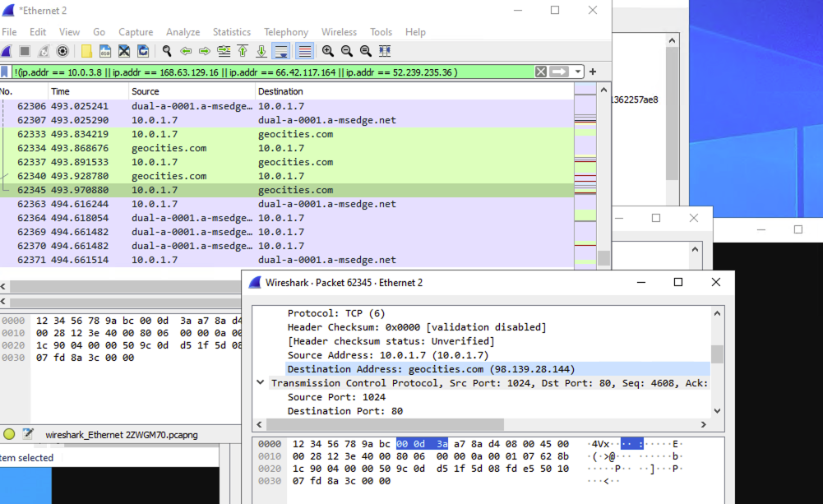Apply the display filter arrow button
The height and width of the screenshot is (504, 823).
(x=560, y=72)
